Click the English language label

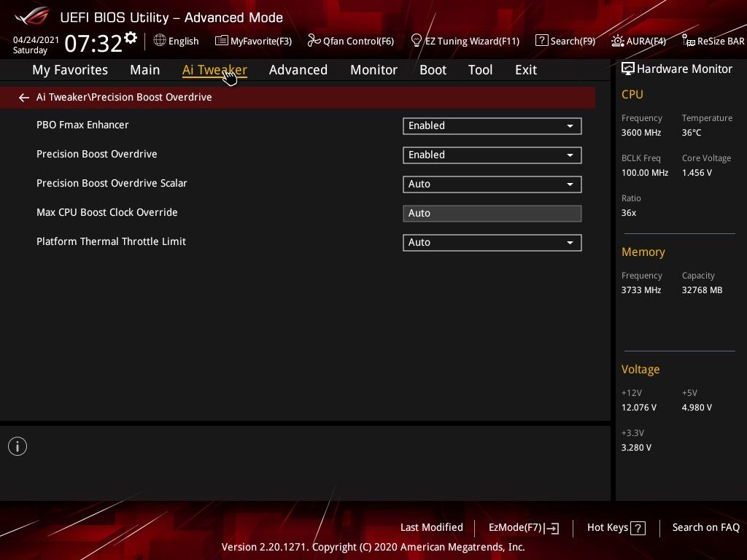183,42
